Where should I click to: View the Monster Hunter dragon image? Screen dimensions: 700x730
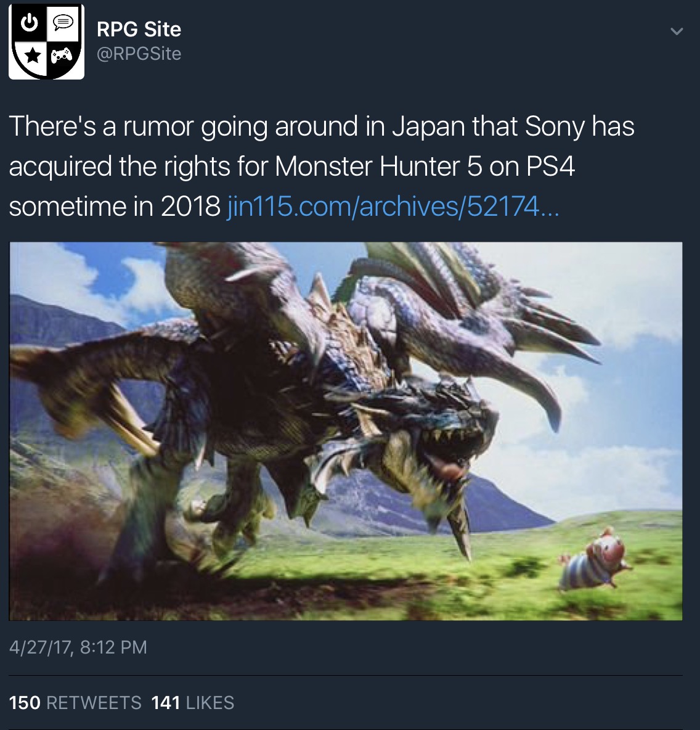pos(345,431)
